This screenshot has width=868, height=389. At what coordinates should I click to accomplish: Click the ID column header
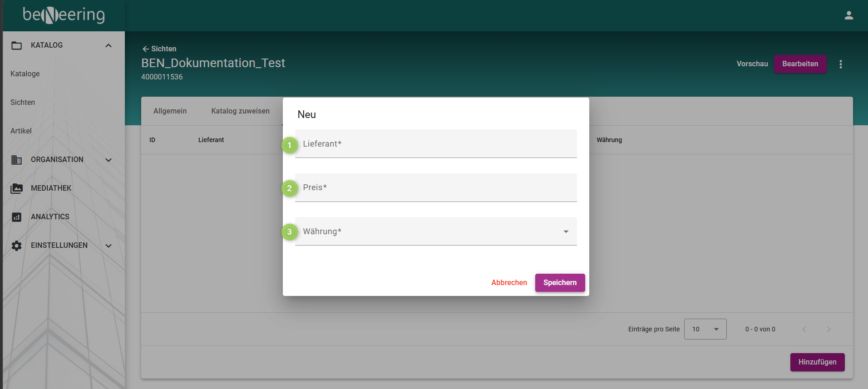coord(153,140)
